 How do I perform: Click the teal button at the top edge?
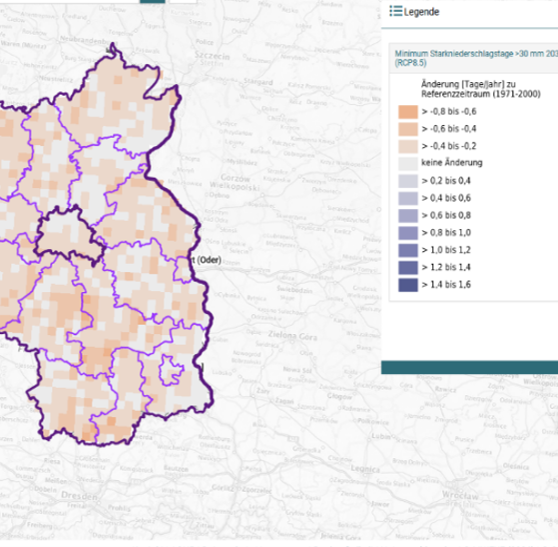152,1
